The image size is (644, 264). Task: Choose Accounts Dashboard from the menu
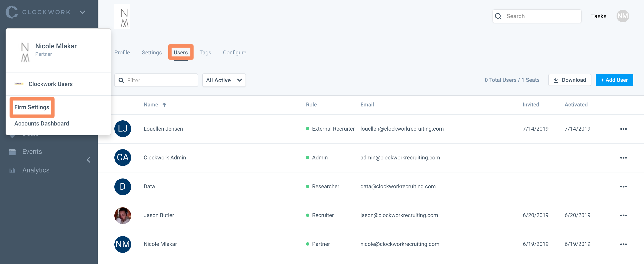pyautogui.click(x=42, y=123)
